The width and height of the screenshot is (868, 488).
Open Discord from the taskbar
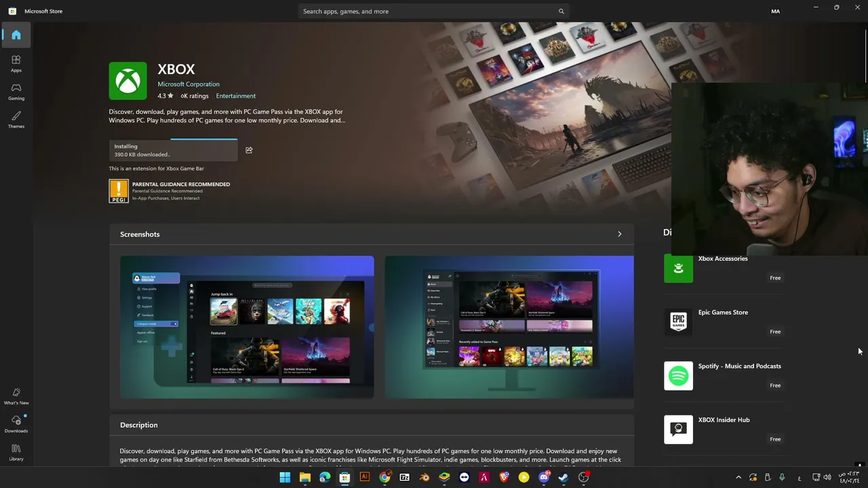point(544,477)
